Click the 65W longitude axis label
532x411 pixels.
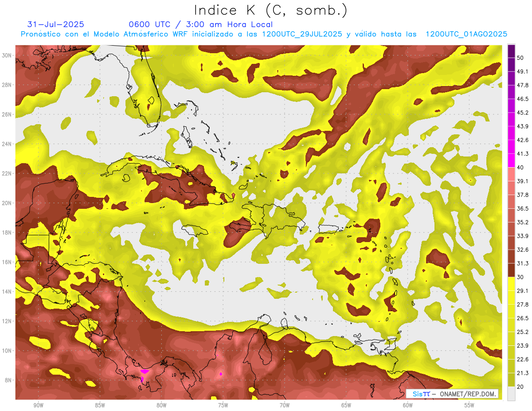point(346,405)
